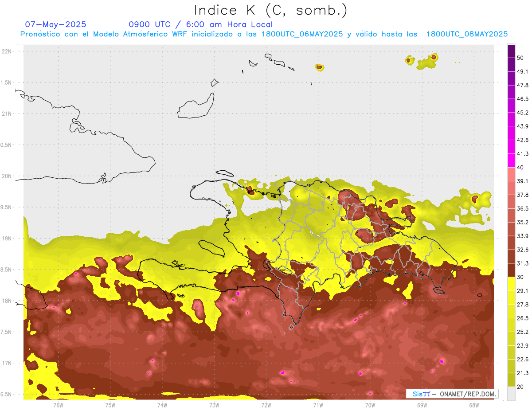This screenshot has height=411, width=532.
Task: Click the longitude label 70W
Action: click(370, 405)
